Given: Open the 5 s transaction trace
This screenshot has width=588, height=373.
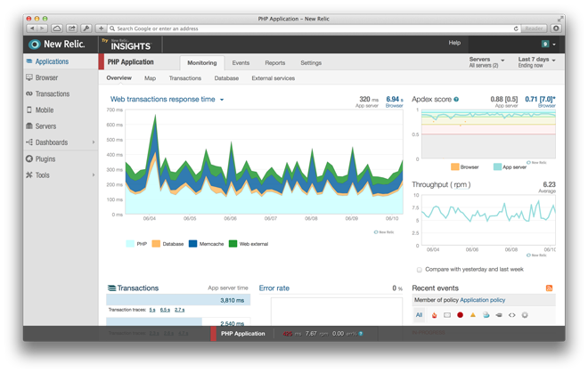Looking at the screenshot, I should (152, 310).
